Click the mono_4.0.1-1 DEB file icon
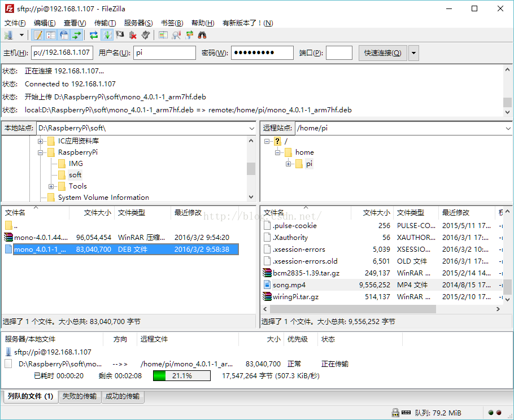514x420 pixels. click(x=8, y=249)
